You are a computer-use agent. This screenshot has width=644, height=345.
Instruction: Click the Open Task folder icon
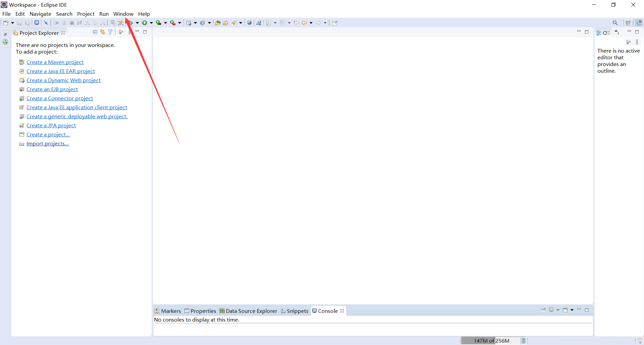pos(226,23)
